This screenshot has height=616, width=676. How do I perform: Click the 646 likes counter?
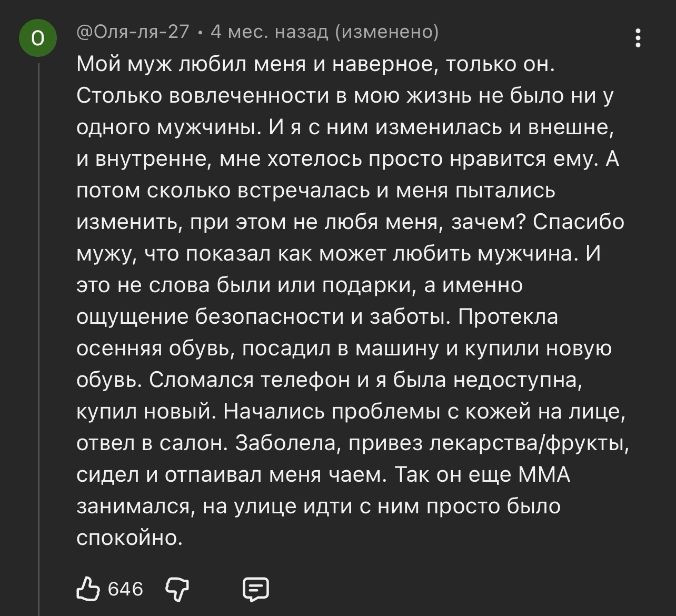point(125,589)
